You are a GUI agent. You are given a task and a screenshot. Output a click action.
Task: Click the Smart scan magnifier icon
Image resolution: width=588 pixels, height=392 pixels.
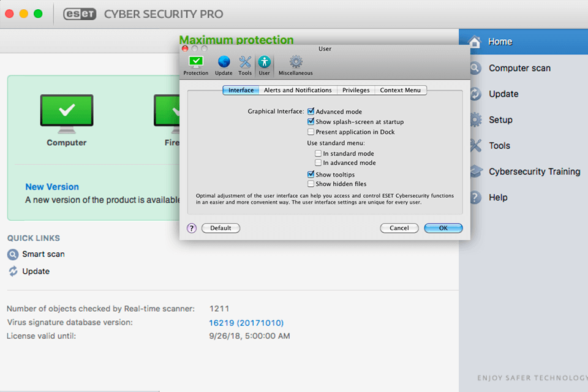pyautogui.click(x=13, y=254)
